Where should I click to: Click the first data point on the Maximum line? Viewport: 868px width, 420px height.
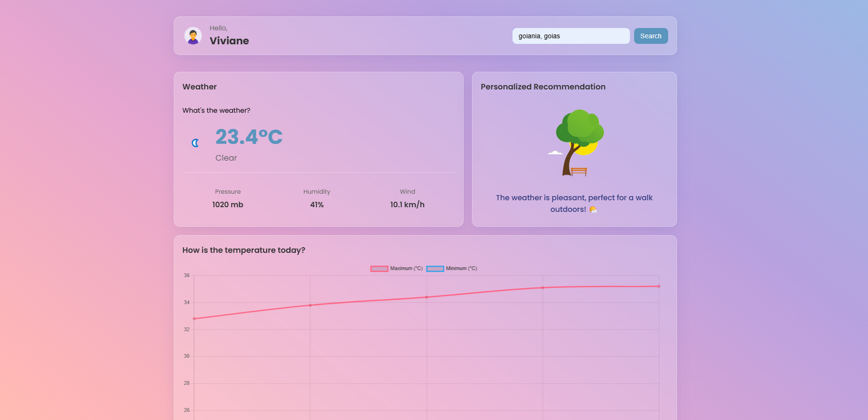click(x=194, y=319)
